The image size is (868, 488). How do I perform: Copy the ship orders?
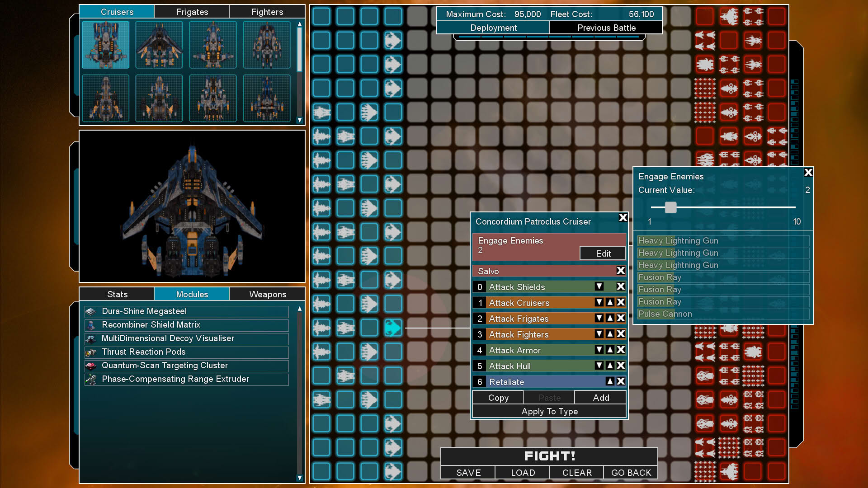coord(498,398)
